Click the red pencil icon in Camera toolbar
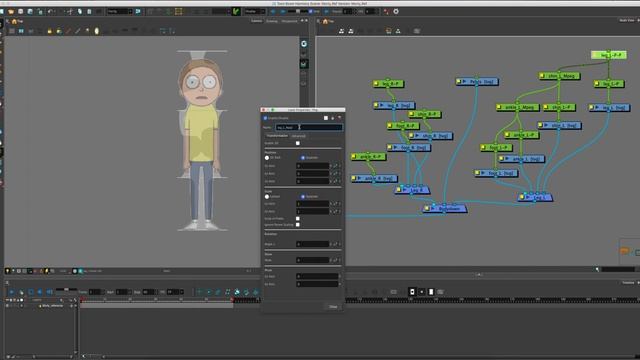 (68, 31)
